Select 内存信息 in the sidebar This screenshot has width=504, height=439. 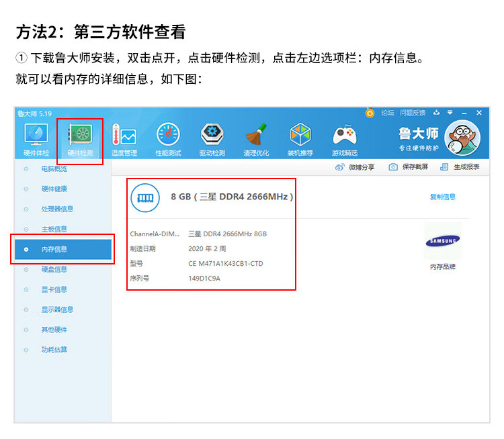pyautogui.click(x=63, y=249)
